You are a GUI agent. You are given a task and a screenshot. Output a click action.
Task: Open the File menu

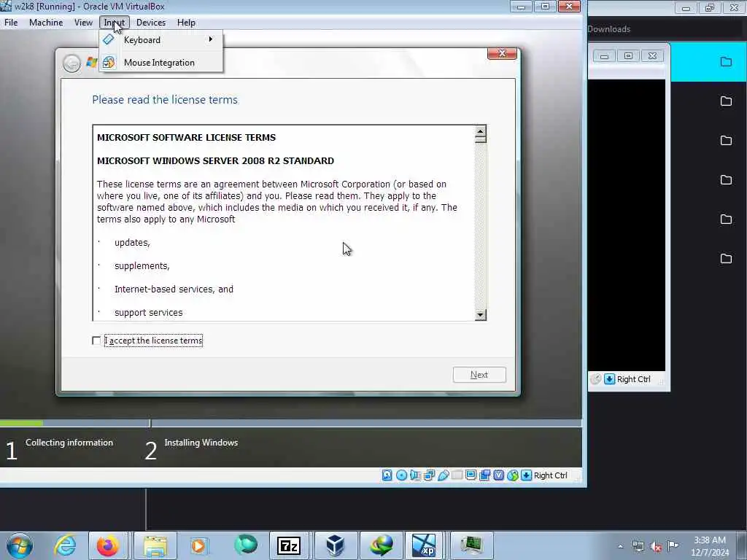11,23
